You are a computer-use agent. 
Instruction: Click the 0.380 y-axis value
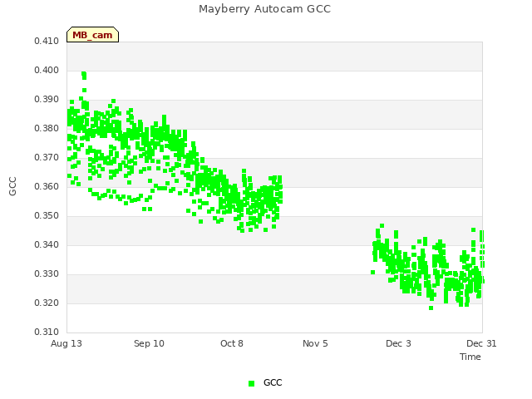click(47, 129)
